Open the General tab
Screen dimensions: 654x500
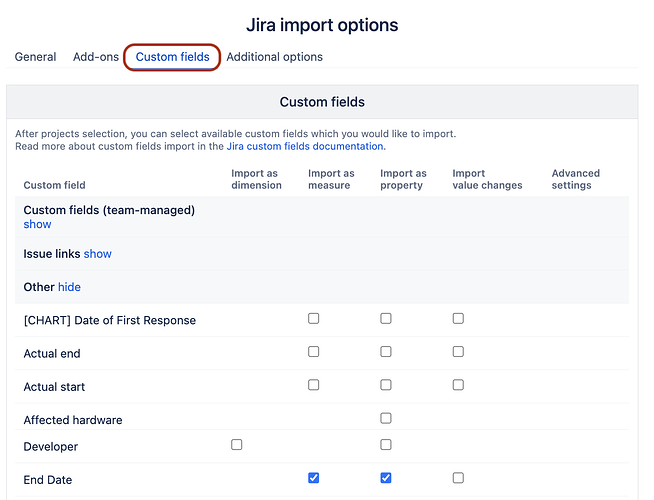point(35,57)
